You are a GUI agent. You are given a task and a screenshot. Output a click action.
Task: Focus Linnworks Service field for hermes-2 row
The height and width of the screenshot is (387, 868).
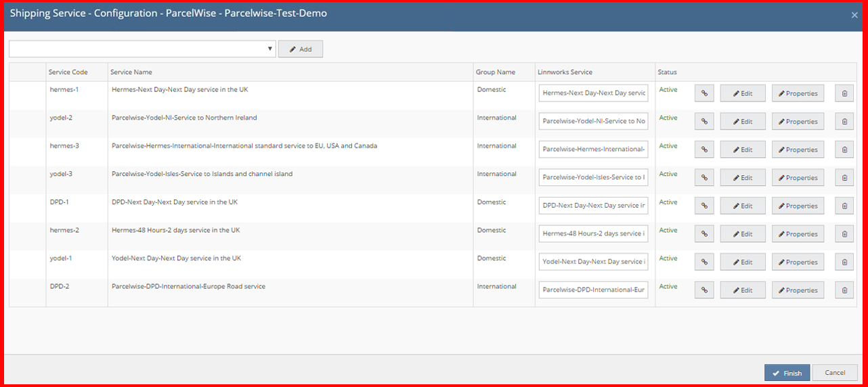tap(594, 233)
